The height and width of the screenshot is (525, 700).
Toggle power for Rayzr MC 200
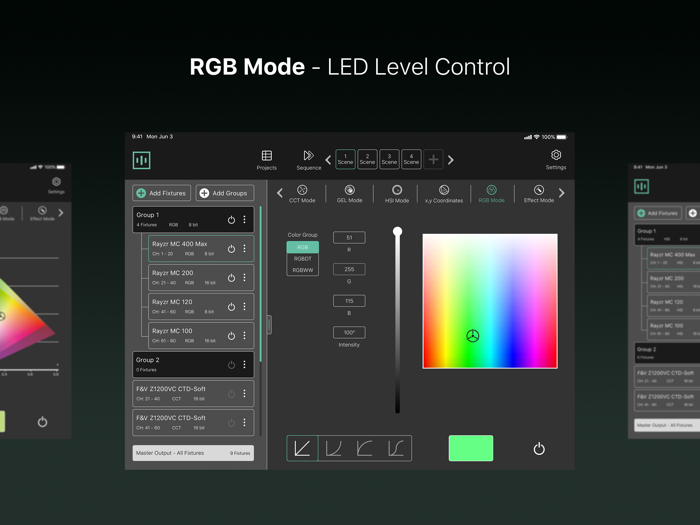click(x=231, y=278)
